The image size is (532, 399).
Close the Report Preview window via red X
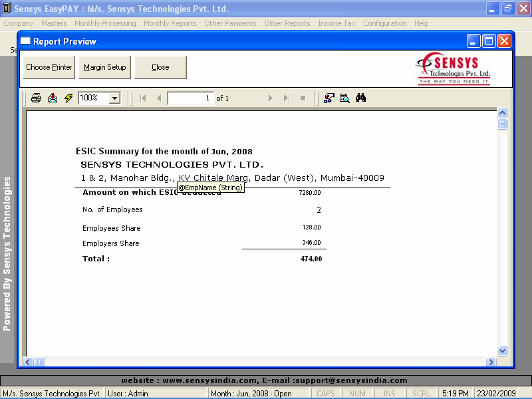505,41
